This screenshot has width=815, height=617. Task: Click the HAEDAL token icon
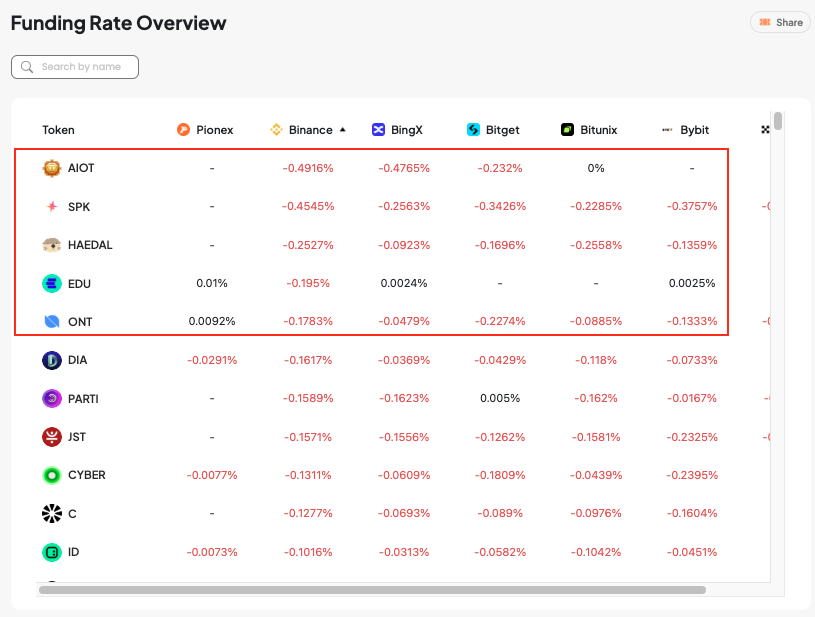pos(52,245)
